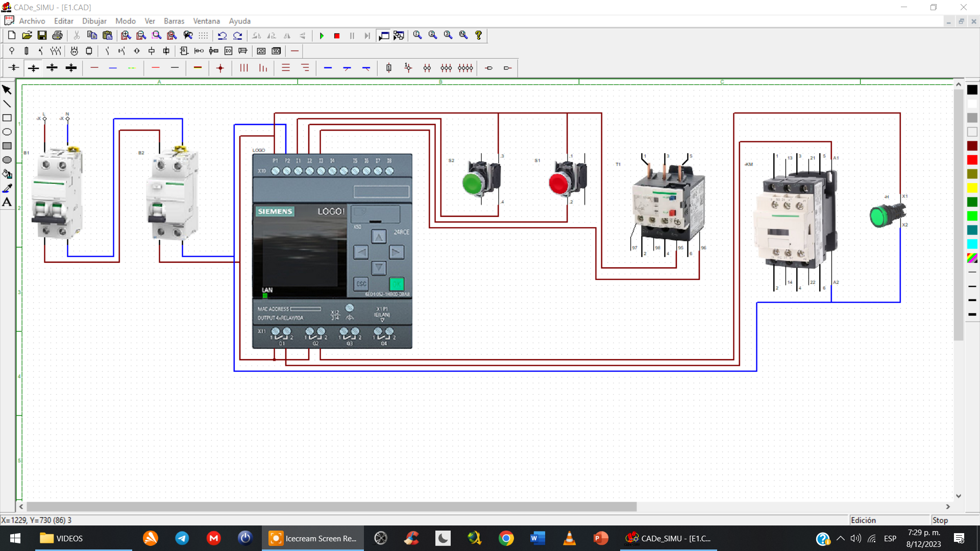Start the simulation with the green play icon
The image size is (980, 551).
(322, 36)
